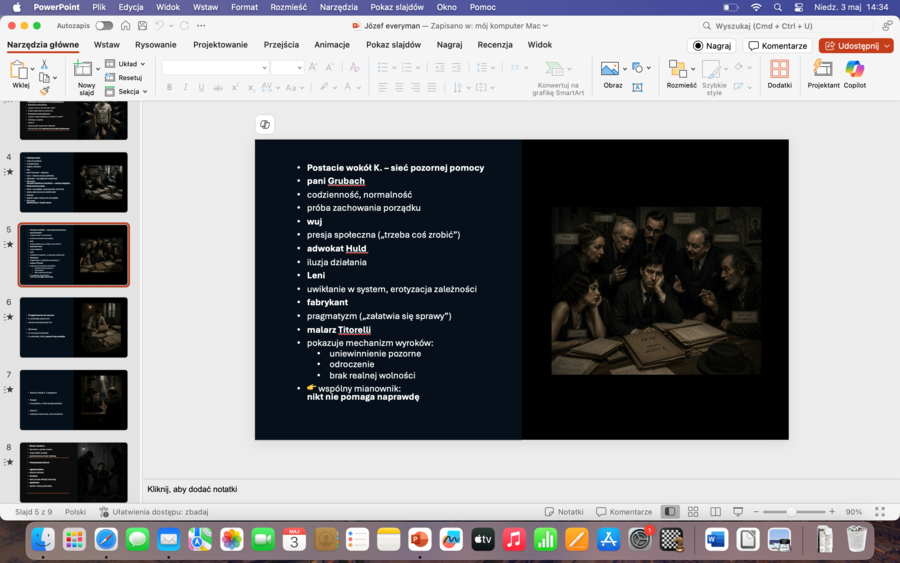Screen dimensions: 900x563
Task: Open the Pokaz slajdów menu bar item
Action: coord(397,7)
